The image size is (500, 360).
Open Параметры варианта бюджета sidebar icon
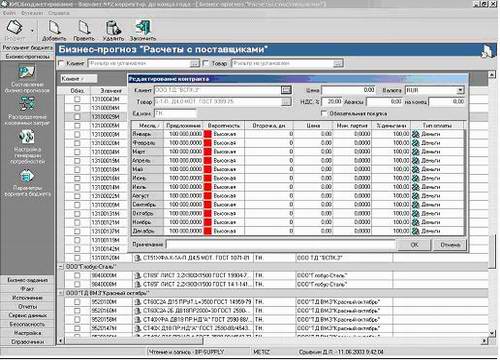[x=27, y=176]
